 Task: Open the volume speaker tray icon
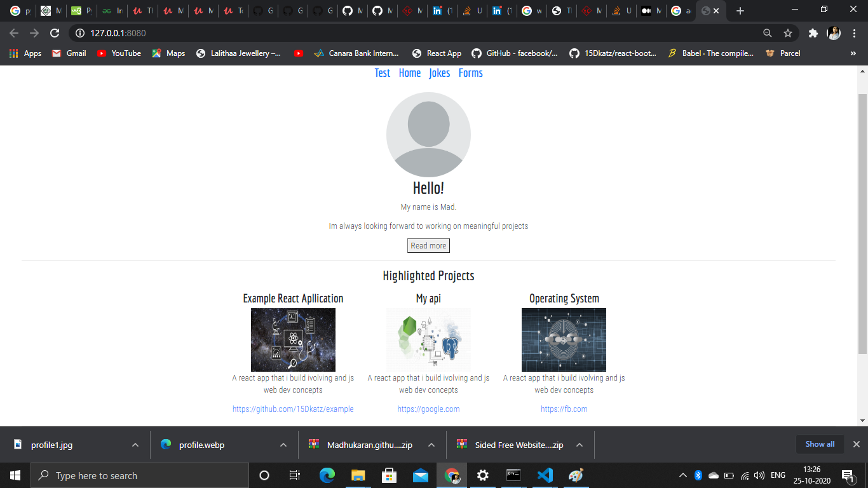759,475
